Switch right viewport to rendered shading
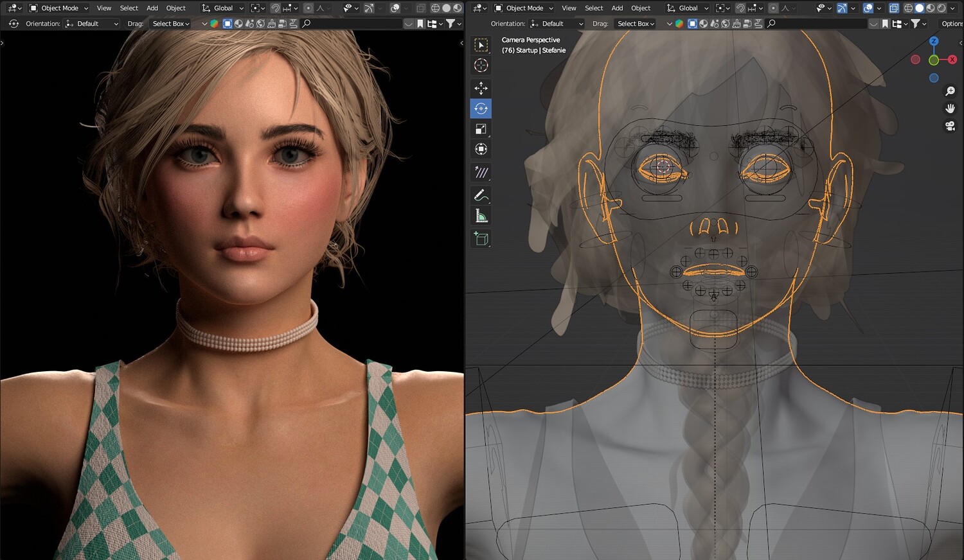This screenshot has height=560, width=964. pos(942,8)
